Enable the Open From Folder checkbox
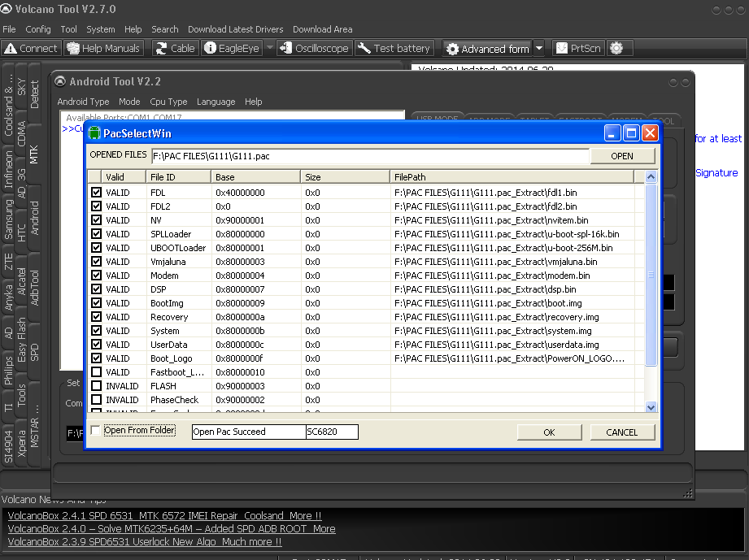Viewport: 749px width, 560px height. tap(96, 431)
